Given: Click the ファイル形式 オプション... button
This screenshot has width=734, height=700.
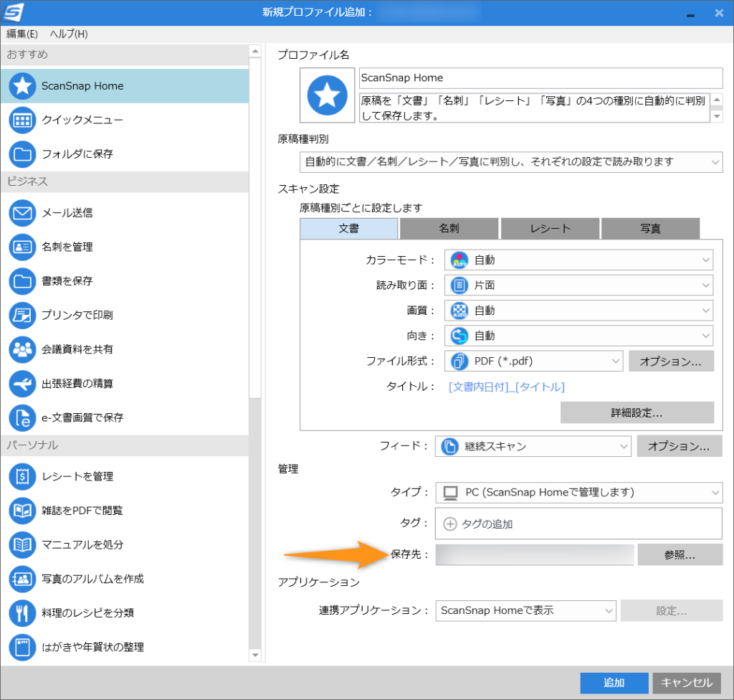Looking at the screenshot, I should [671, 361].
